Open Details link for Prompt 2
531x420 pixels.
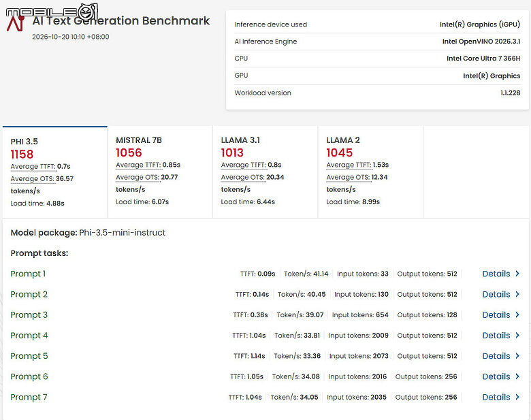point(496,294)
